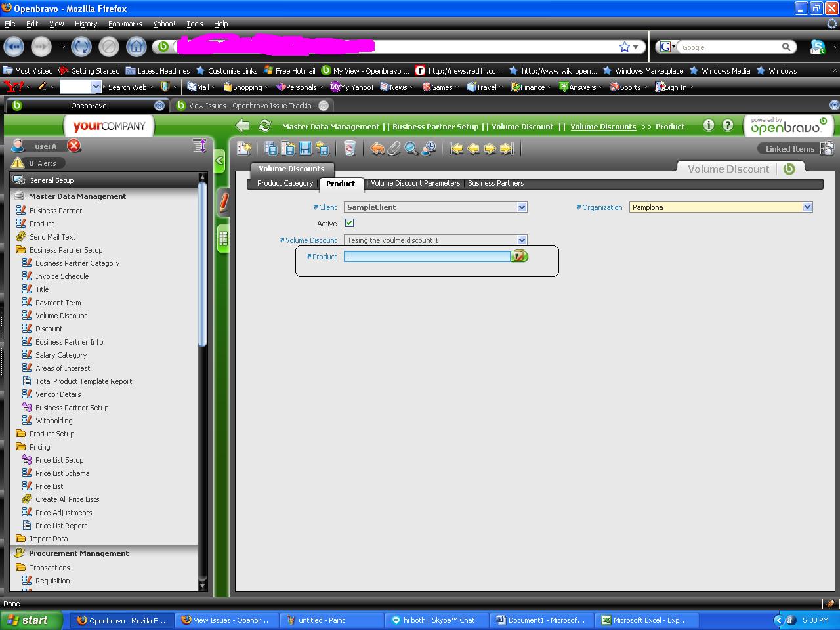
Task: Expand the Volume Discount dropdown
Action: pyautogui.click(x=522, y=240)
